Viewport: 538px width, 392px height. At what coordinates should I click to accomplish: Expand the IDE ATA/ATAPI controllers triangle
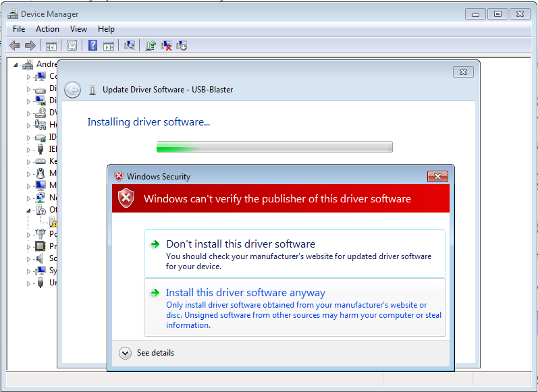coord(28,138)
